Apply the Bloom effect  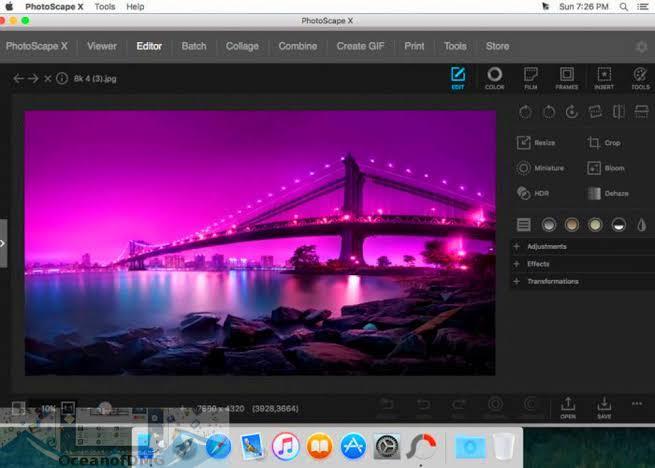tap(606, 168)
